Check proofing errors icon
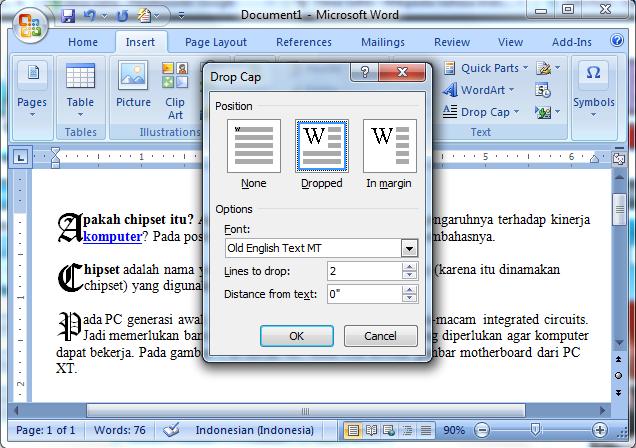The height and width of the screenshot is (448, 636). point(171,430)
